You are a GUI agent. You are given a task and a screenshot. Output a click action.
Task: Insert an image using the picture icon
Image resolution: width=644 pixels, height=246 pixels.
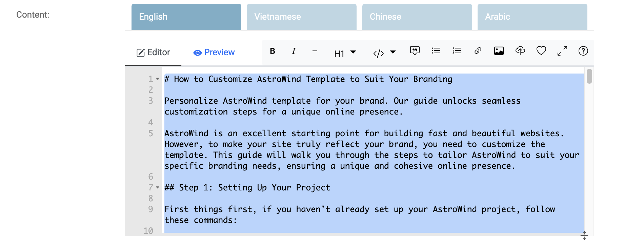[499, 51]
